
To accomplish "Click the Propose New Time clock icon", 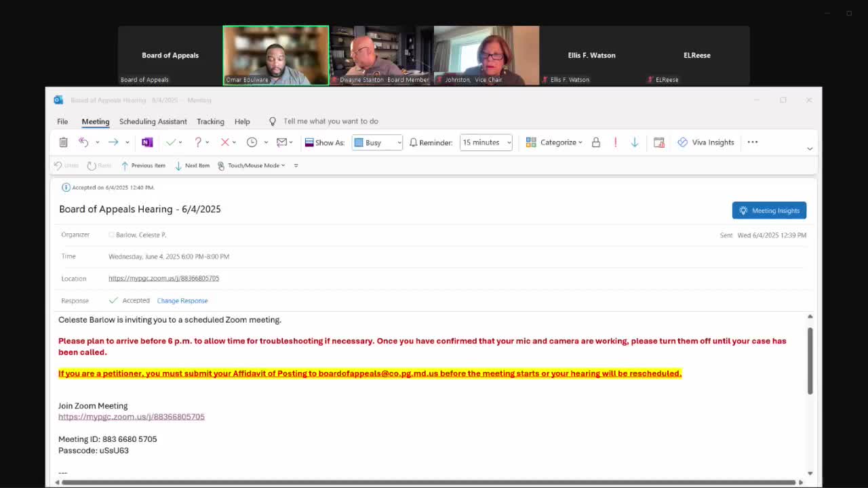I will point(252,142).
